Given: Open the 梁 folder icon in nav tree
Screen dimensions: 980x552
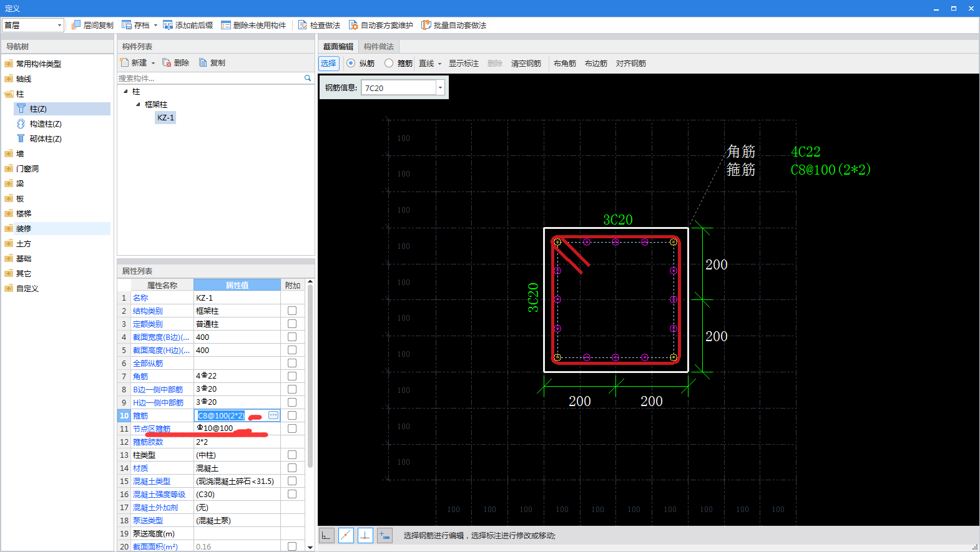Looking at the screenshot, I should (9, 183).
